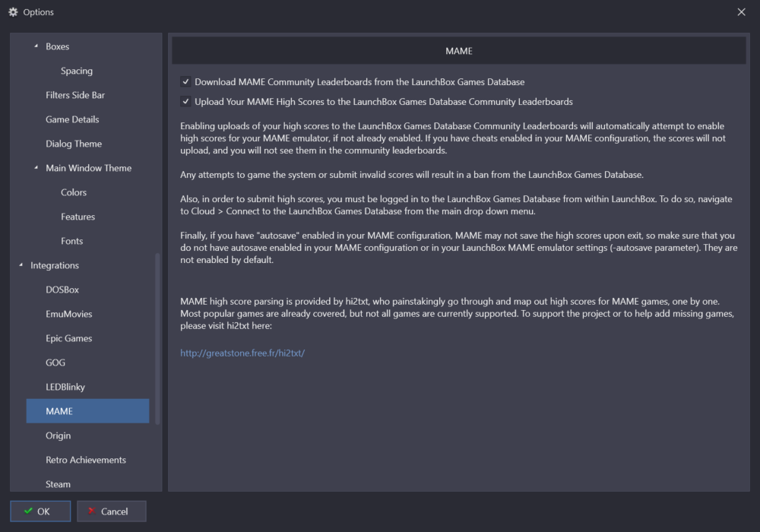This screenshot has width=760, height=532.
Task: Select Dialog Theme in the options tree
Action: 74,144
